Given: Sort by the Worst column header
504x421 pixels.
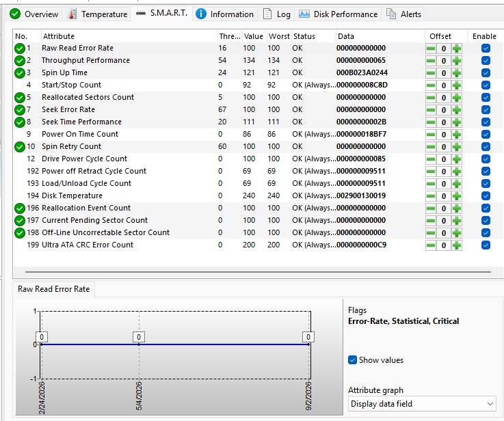Looking at the screenshot, I should click(x=279, y=36).
